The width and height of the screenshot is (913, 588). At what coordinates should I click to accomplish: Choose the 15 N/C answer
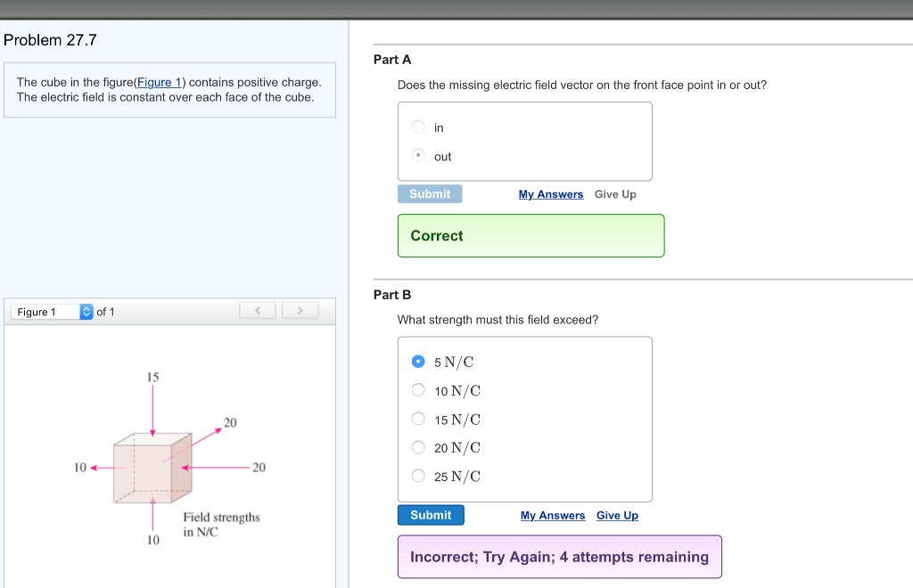[418, 418]
